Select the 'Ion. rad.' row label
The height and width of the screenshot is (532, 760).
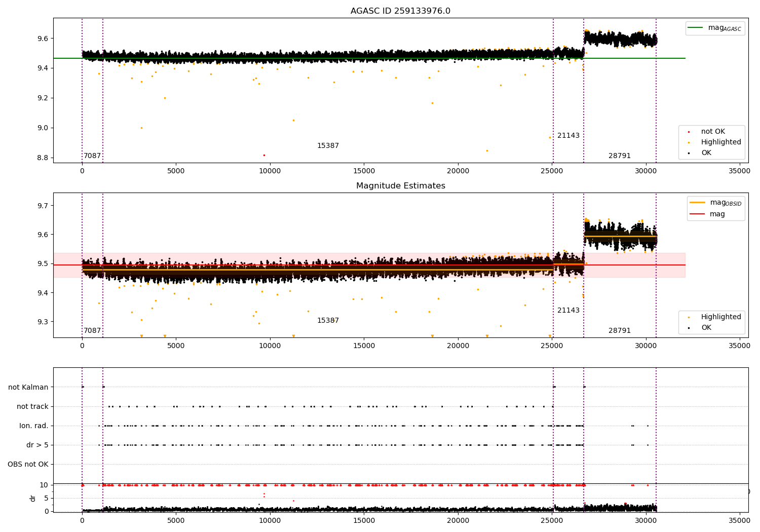34,426
